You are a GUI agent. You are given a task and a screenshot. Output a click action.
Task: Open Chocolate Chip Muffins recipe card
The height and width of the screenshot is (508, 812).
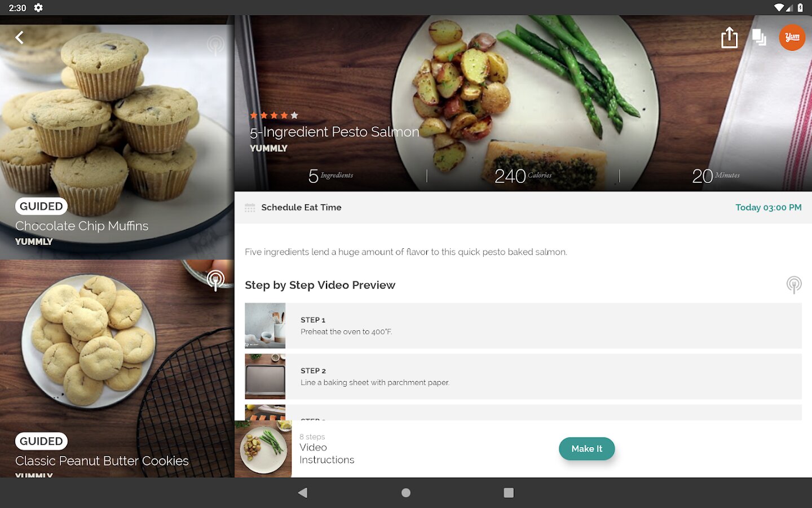click(x=117, y=142)
